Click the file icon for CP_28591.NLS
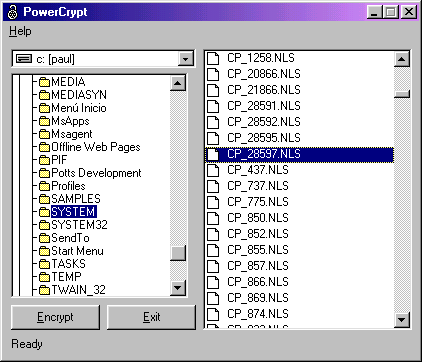This screenshot has width=422, height=362. (213, 106)
